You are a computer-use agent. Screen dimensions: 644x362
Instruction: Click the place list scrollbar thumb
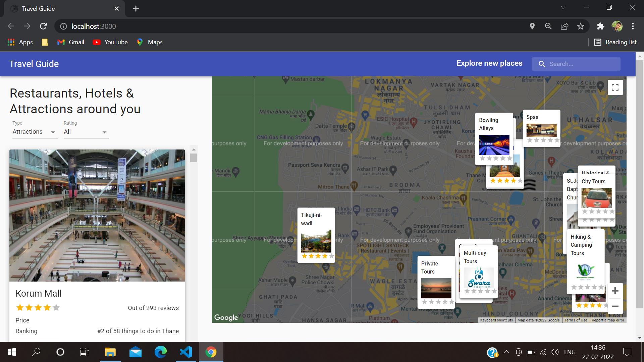pos(194,158)
